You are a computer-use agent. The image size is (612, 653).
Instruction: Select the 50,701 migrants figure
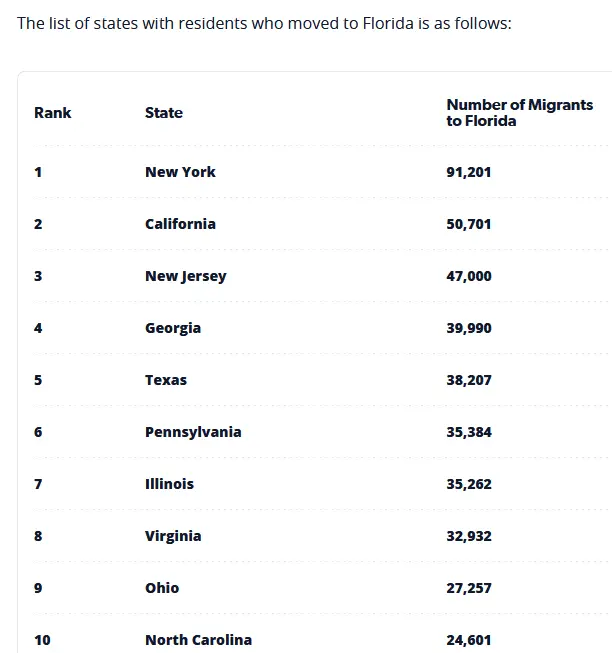[x=469, y=224]
